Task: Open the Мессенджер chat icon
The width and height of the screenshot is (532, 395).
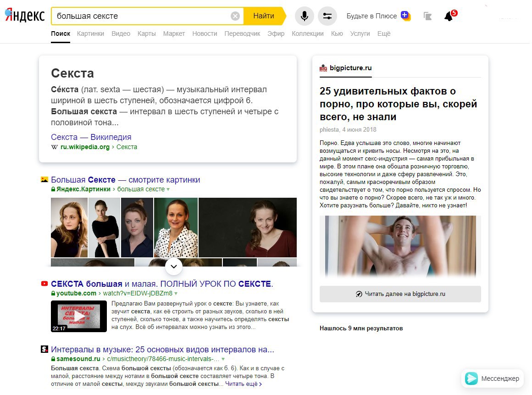Action: 471,378
